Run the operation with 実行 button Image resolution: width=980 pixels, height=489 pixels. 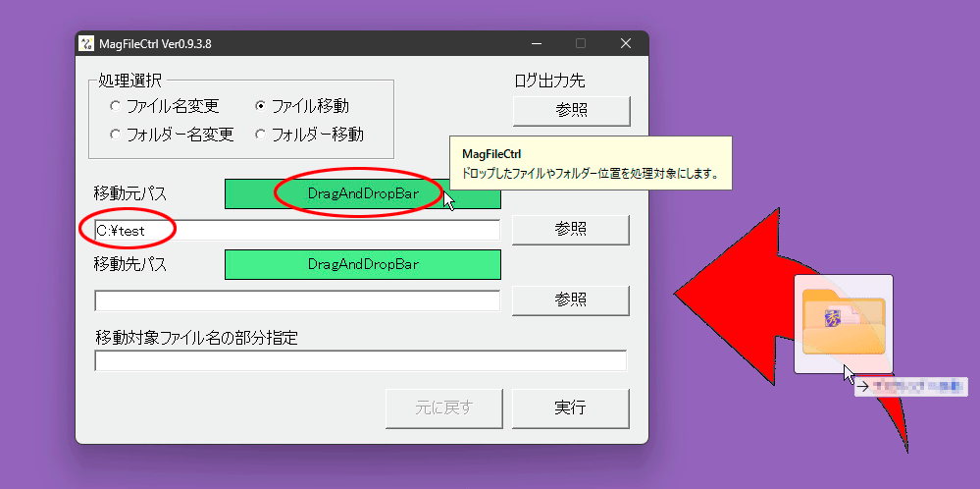pyautogui.click(x=570, y=408)
